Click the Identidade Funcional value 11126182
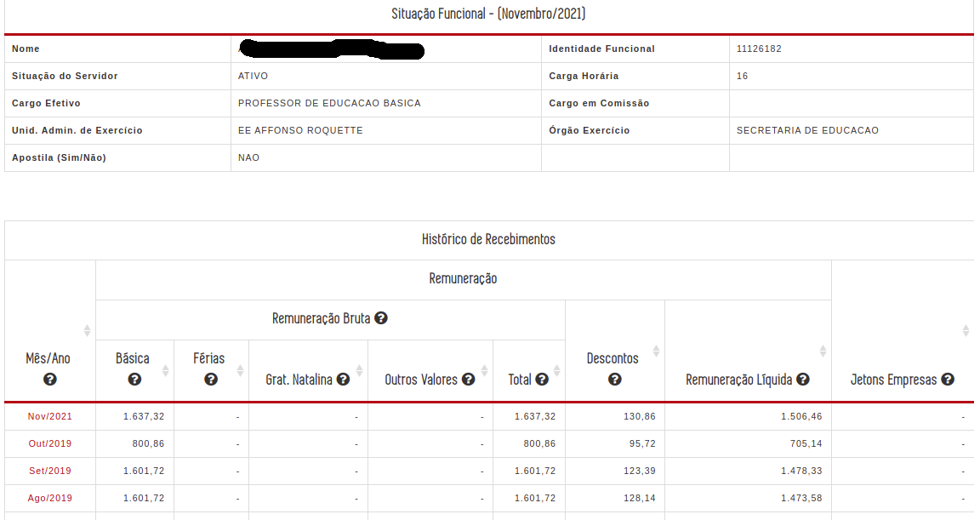 pyautogui.click(x=759, y=49)
